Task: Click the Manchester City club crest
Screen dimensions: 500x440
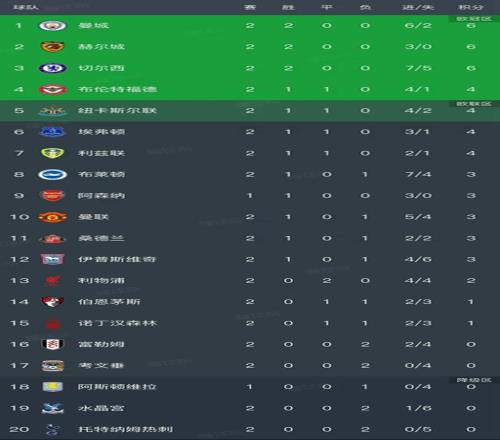Action: pos(52,26)
